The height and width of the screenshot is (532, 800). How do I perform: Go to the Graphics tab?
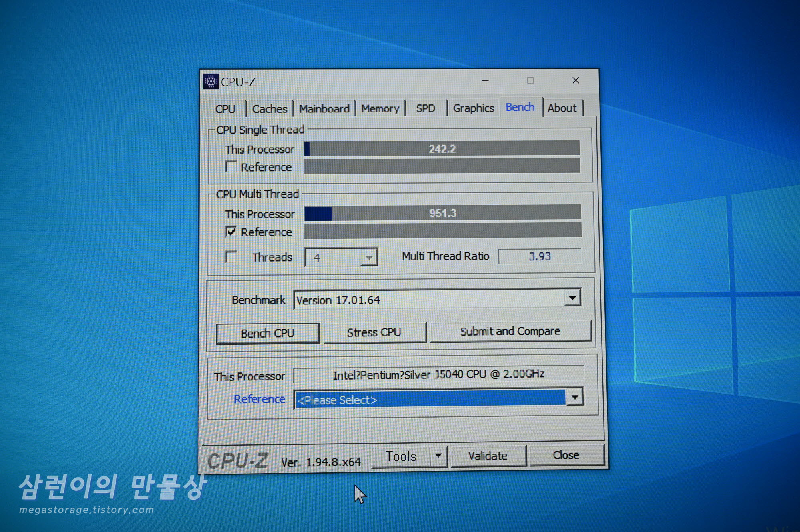(473, 108)
